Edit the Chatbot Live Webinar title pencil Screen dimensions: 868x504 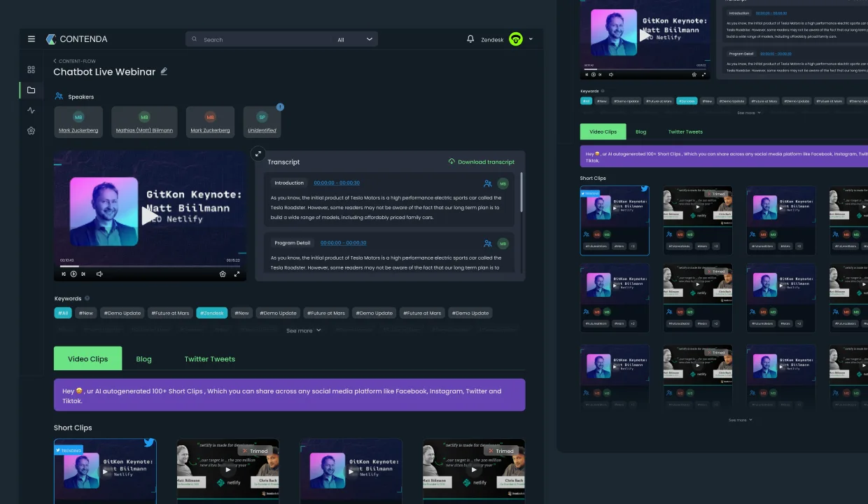coord(164,71)
